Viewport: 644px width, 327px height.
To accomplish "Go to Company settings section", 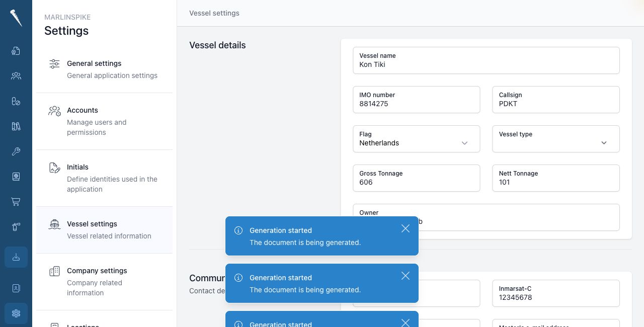I will (104, 282).
